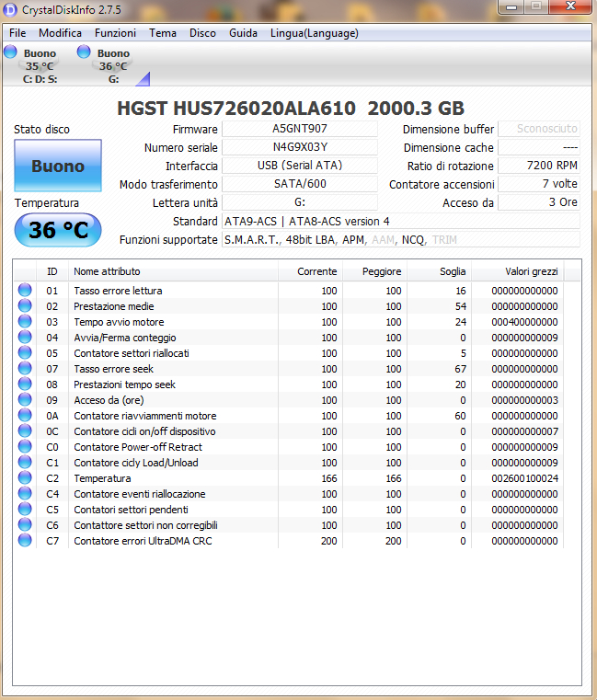Sort by Valori grezzi column header
The width and height of the screenshot is (597, 700).
(518, 271)
